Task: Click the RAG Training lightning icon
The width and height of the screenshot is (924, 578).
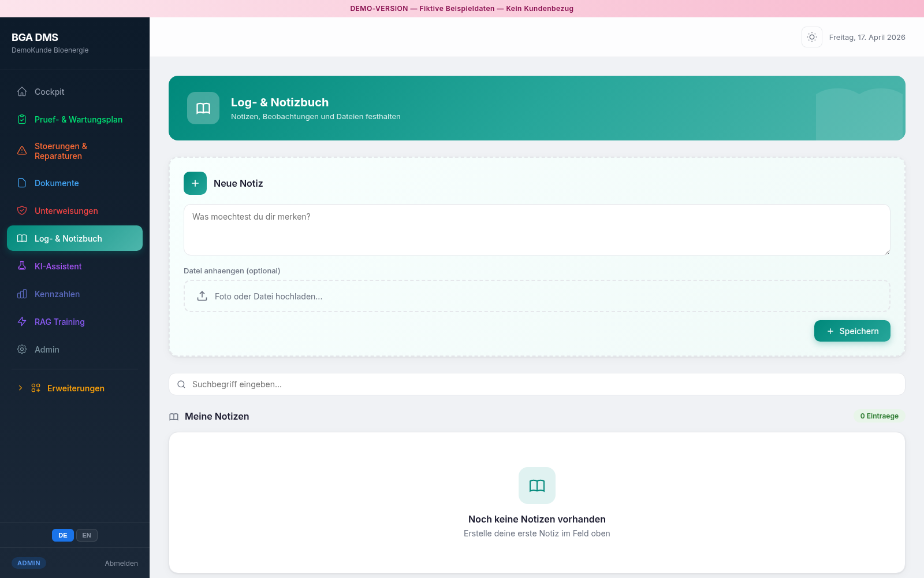Action: [x=22, y=322]
